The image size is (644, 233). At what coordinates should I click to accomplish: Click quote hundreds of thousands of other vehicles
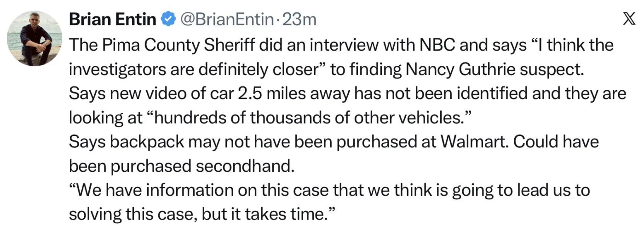pos(308,117)
